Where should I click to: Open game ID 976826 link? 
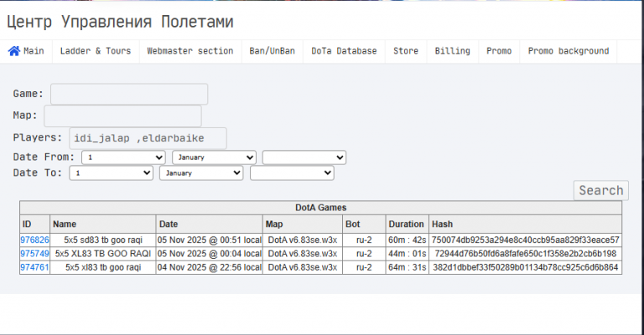(x=35, y=240)
